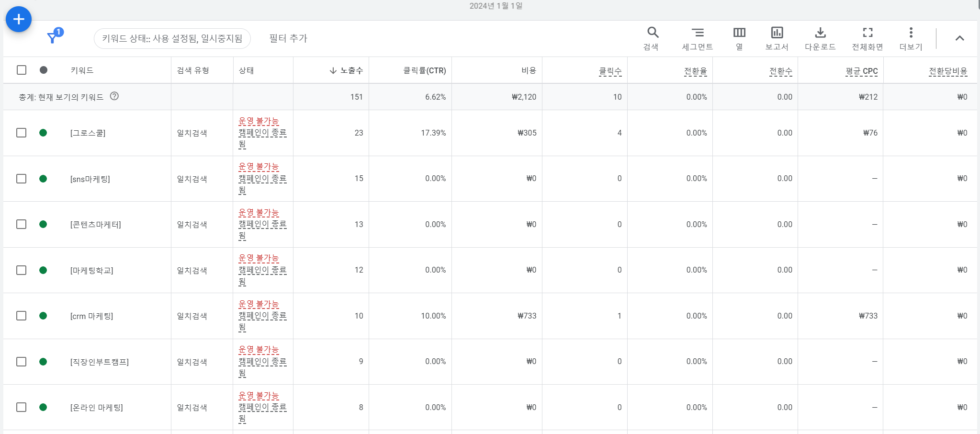The height and width of the screenshot is (434, 980).
Task: Click 운영 불가능 status in [그로스쿨] row
Action: pos(259,121)
